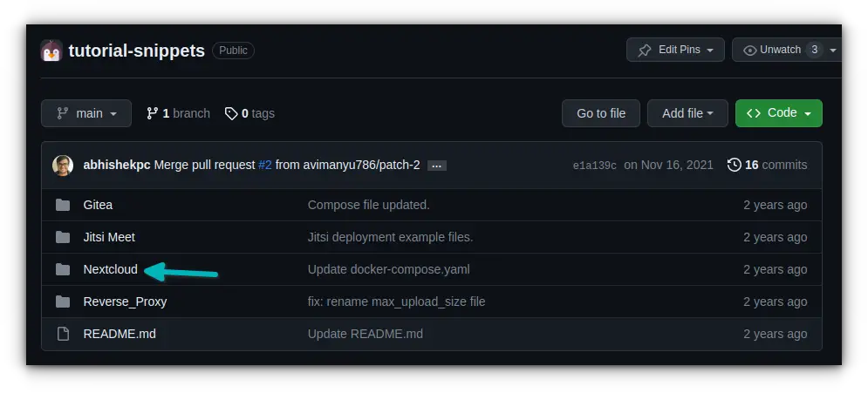The height and width of the screenshot is (393, 868).
Task: Open commit hash e1a139c
Action: (x=595, y=166)
